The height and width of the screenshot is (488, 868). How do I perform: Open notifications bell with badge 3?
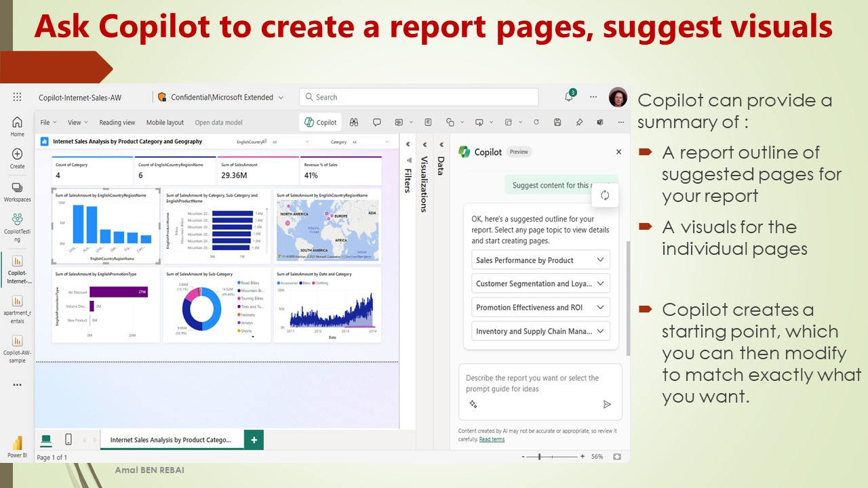click(x=569, y=96)
